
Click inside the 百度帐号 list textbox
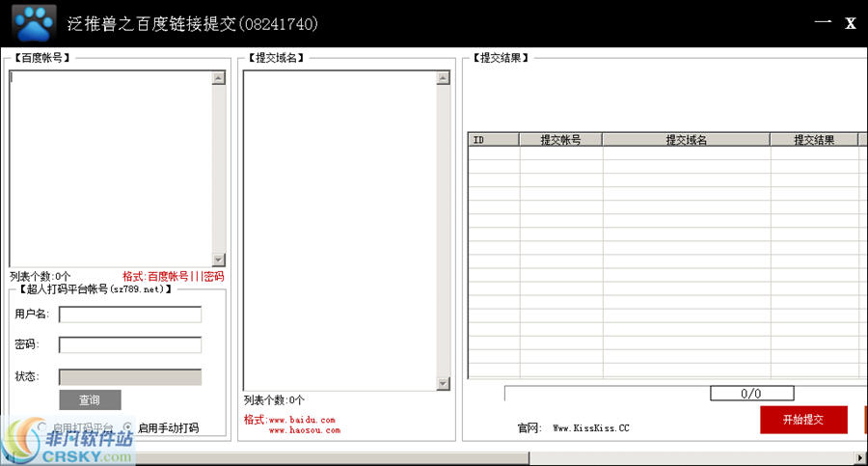click(111, 169)
